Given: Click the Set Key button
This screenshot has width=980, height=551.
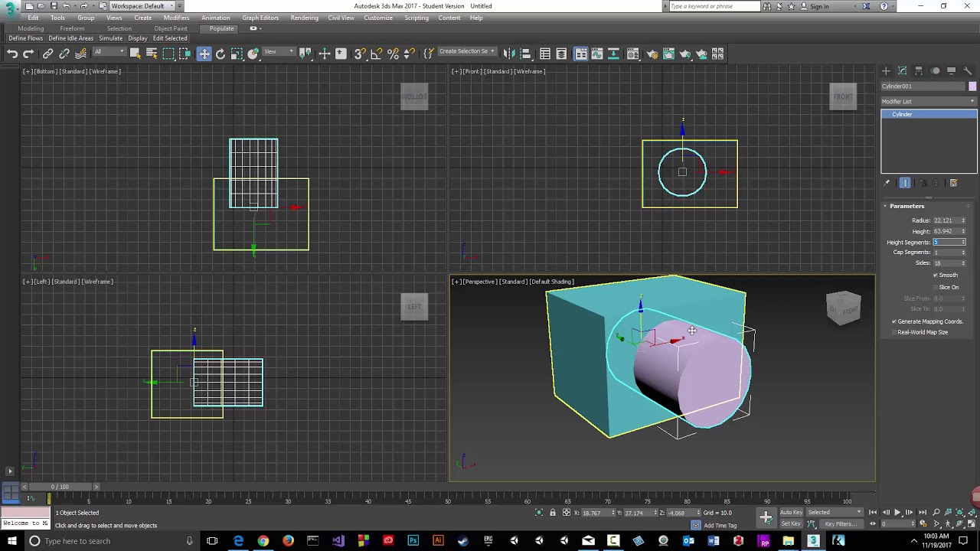Looking at the screenshot, I should click(790, 523).
